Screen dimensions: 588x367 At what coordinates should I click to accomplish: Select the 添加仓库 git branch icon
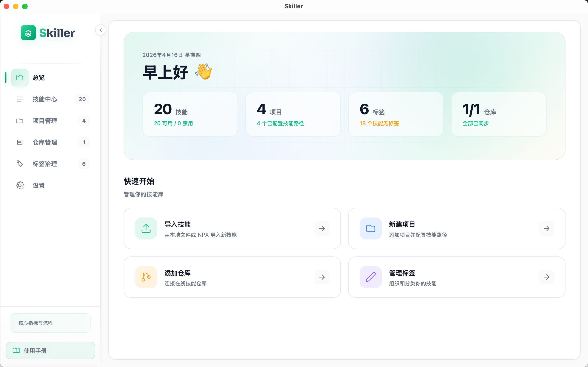(146, 277)
